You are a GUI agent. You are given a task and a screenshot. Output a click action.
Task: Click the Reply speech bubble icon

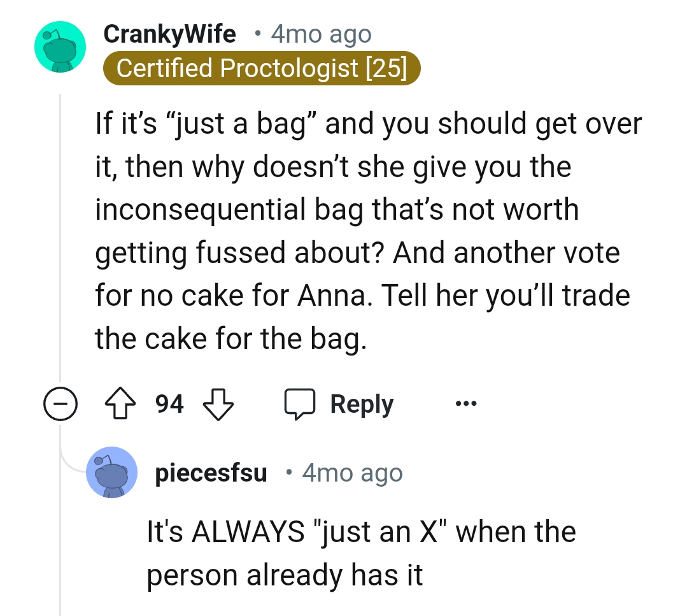tap(301, 403)
